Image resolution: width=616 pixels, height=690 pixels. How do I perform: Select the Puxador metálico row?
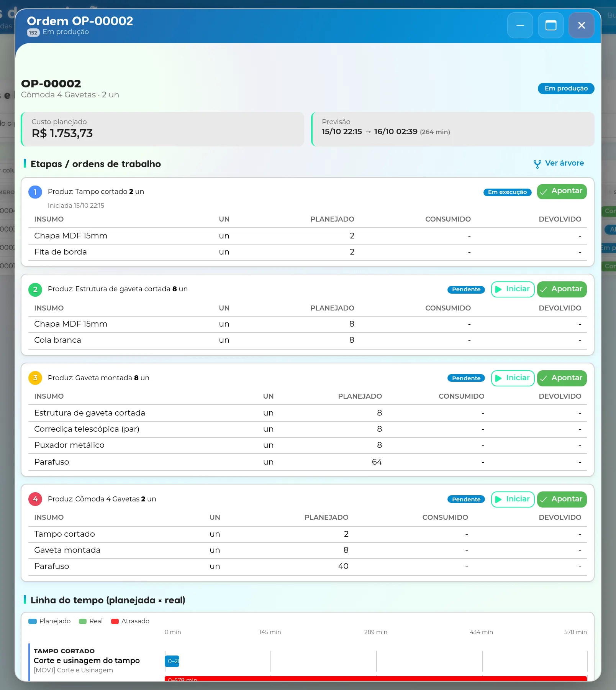[307, 445]
